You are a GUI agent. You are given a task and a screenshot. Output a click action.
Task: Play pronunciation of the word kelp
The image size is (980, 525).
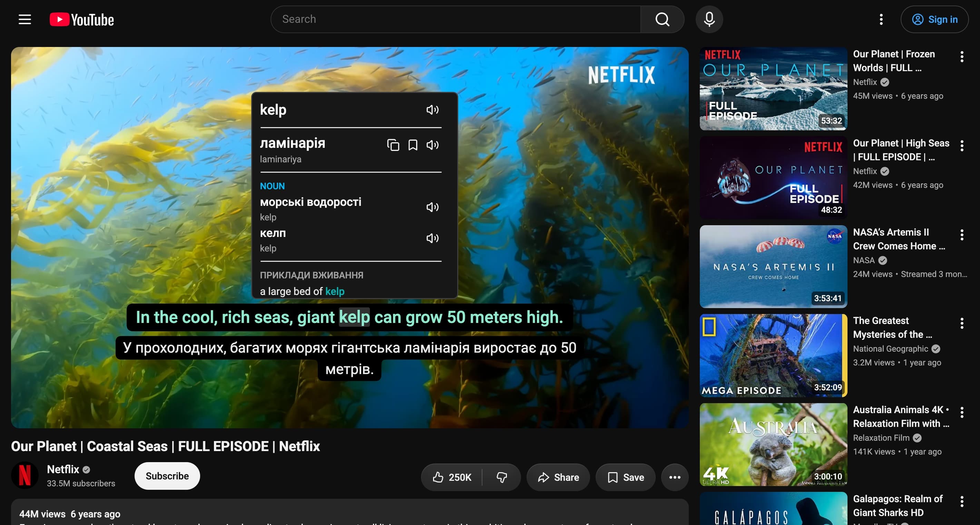[x=433, y=109]
